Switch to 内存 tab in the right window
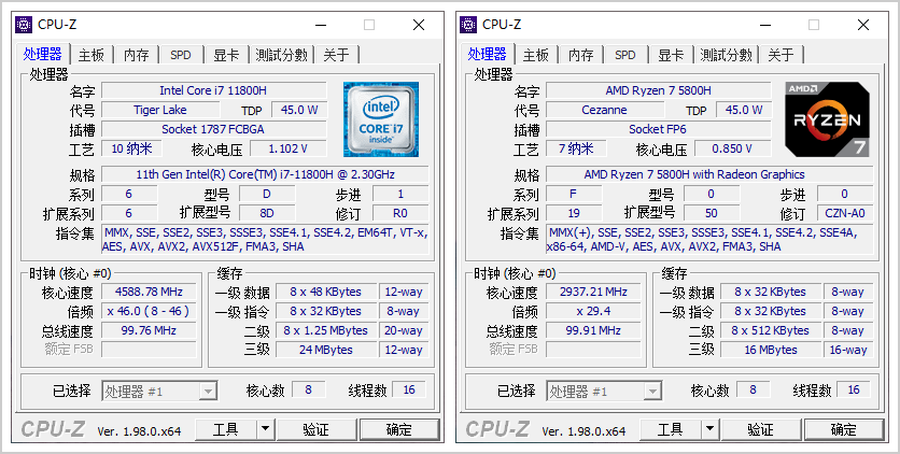Image resolution: width=900 pixels, height=454 pixels. [x=581, y=55]
